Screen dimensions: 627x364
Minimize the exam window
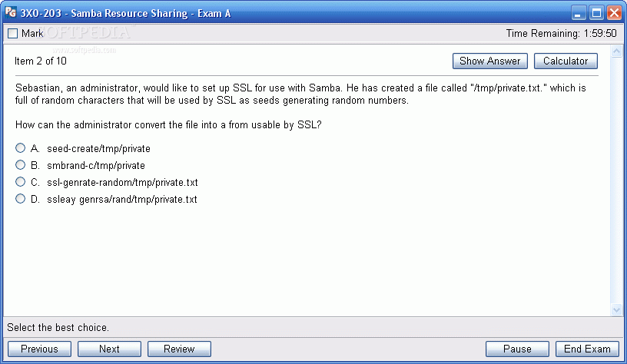coord(578,13)
